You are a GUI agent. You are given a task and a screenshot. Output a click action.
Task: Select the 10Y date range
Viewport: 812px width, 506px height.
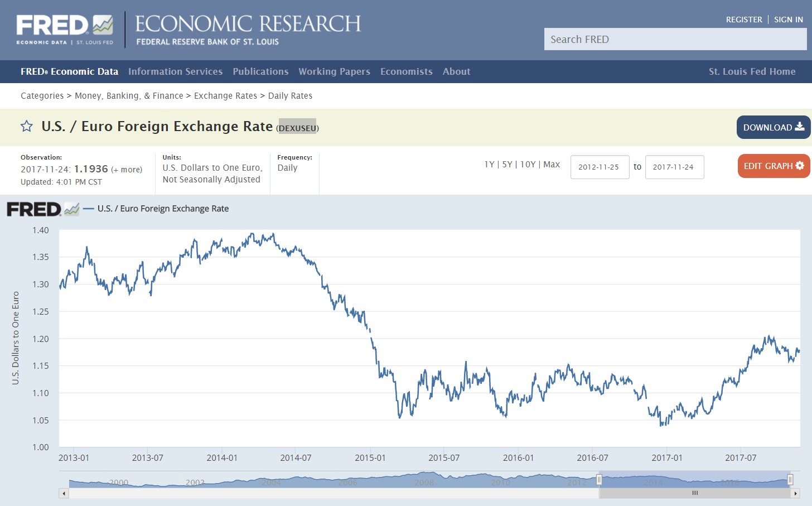[x=528, y=165]
